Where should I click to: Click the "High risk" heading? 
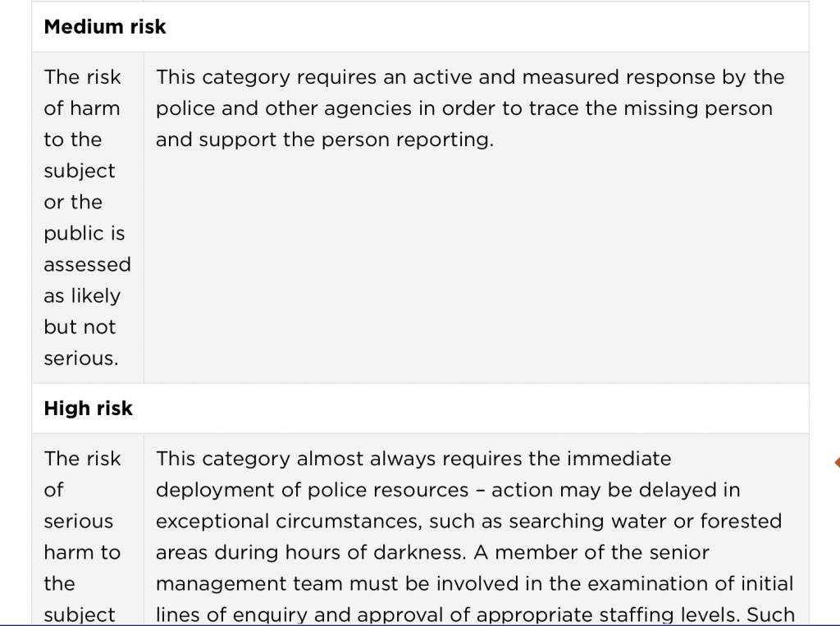coord(89,409)
